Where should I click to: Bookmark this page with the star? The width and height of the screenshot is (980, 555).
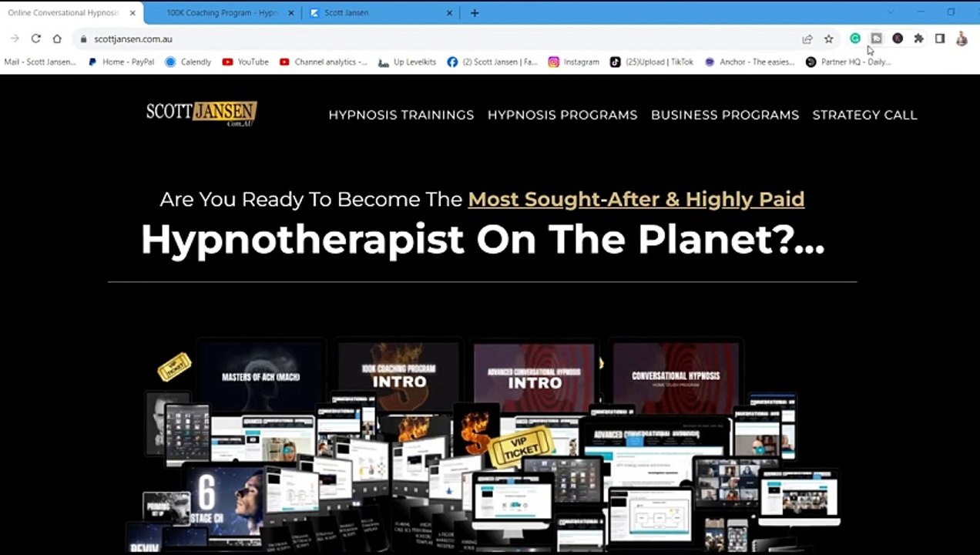(x=829, y=39)
